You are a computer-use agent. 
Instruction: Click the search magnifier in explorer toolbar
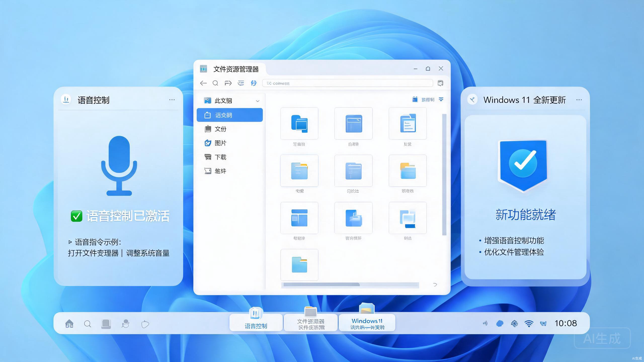(x=215, y=83)
